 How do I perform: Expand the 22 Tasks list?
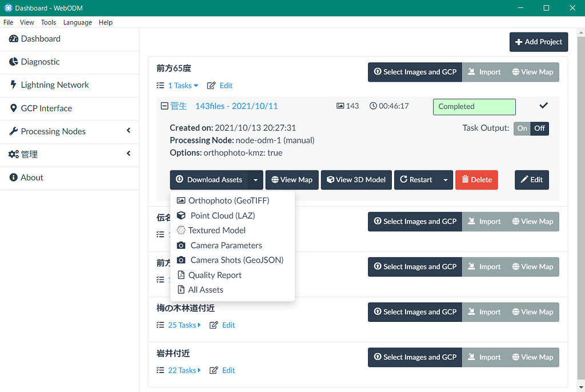click(x=185, y=370)
